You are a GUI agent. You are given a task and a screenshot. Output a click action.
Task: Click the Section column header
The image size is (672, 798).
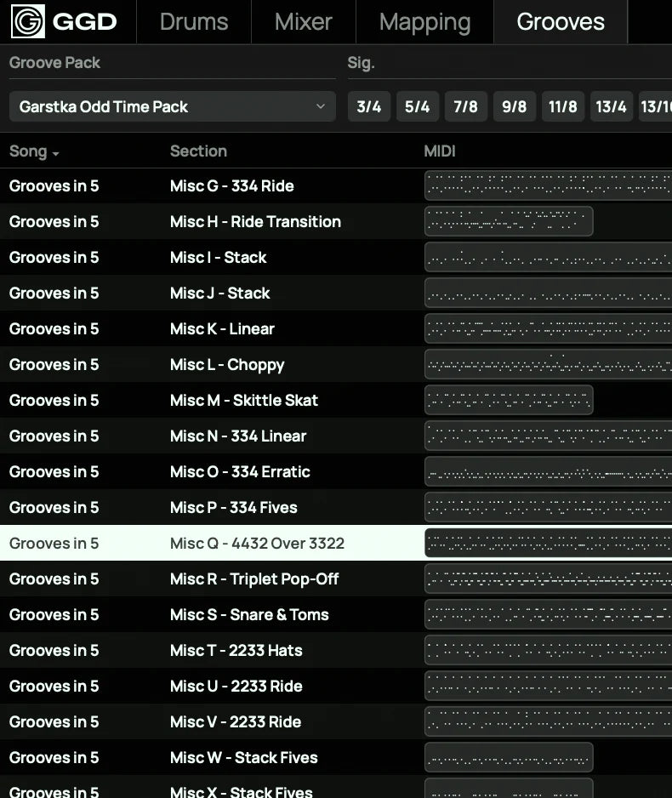tap(198, 151)
